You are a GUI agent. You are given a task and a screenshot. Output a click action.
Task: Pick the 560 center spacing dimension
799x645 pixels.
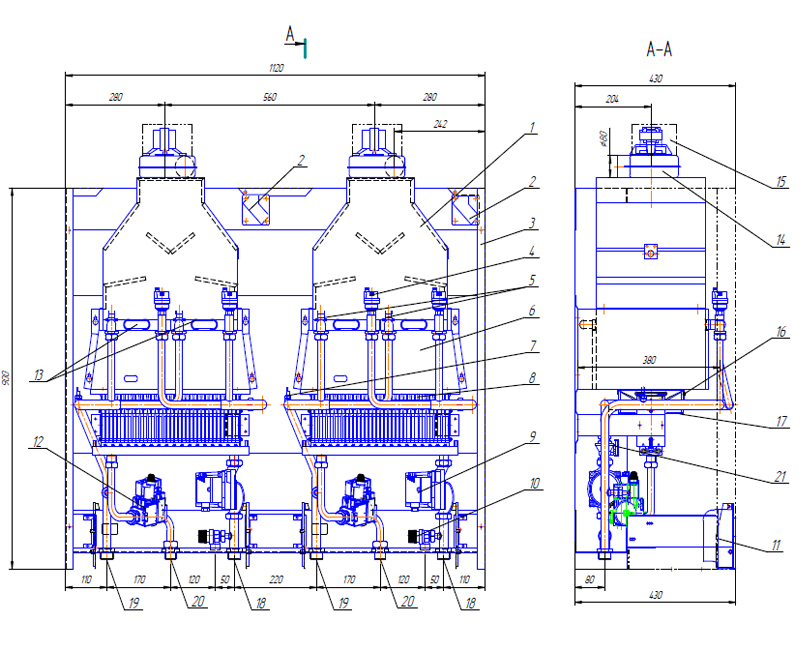pyautogui.click(x=269, y=97)
